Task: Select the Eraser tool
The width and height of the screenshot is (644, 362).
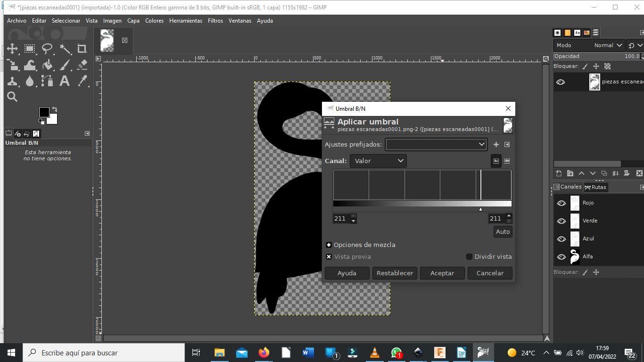Action: [82, 65]
